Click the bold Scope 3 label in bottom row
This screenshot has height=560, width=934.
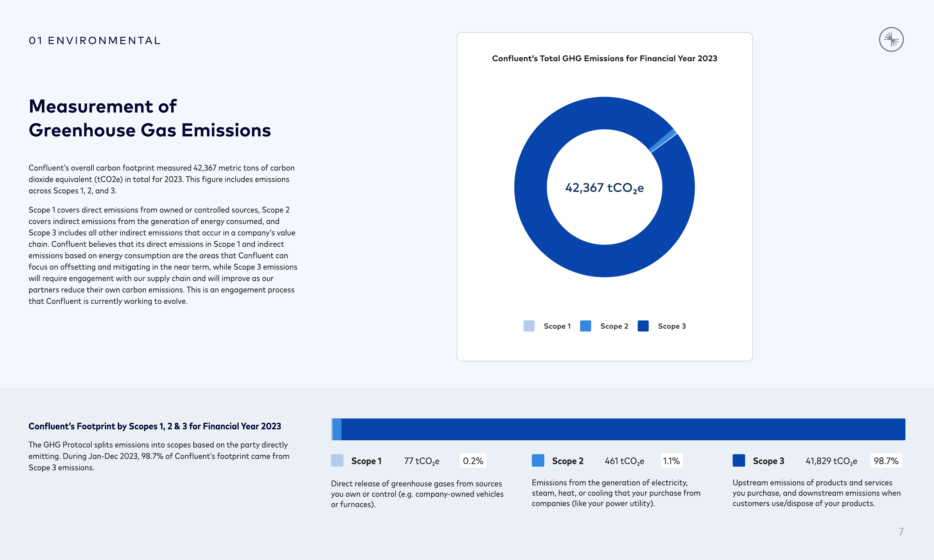click(x=769, y=461)
